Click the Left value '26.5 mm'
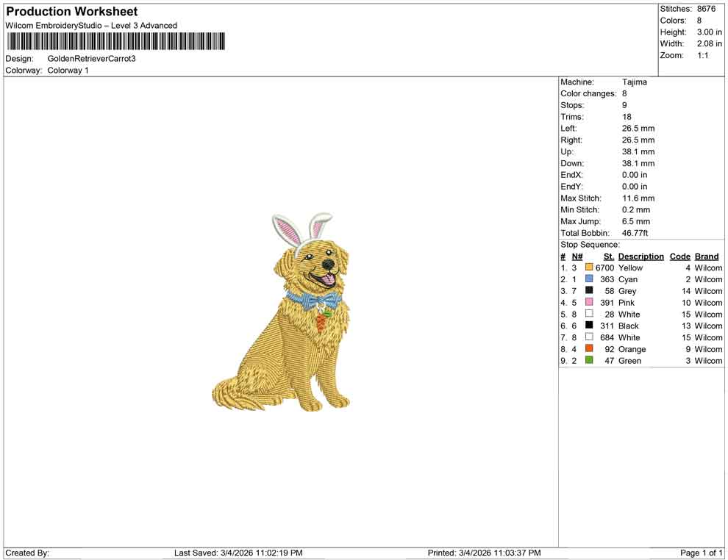The width and height of the screenshot is (728, 560). click(x=638, y=128)
